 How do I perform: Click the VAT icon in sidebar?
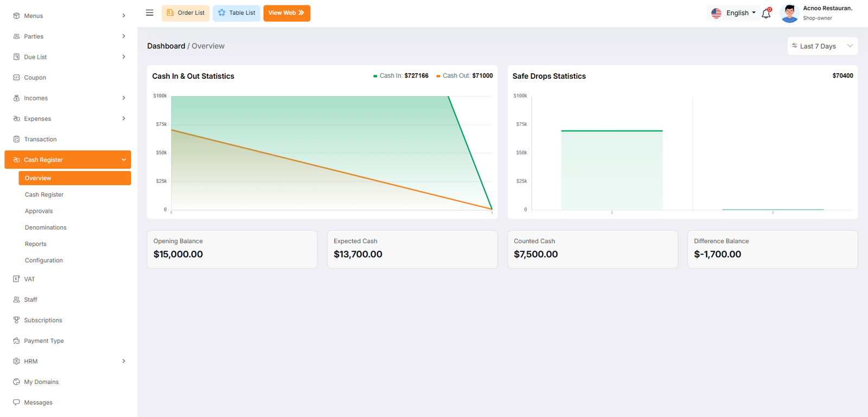click(16, 279)
